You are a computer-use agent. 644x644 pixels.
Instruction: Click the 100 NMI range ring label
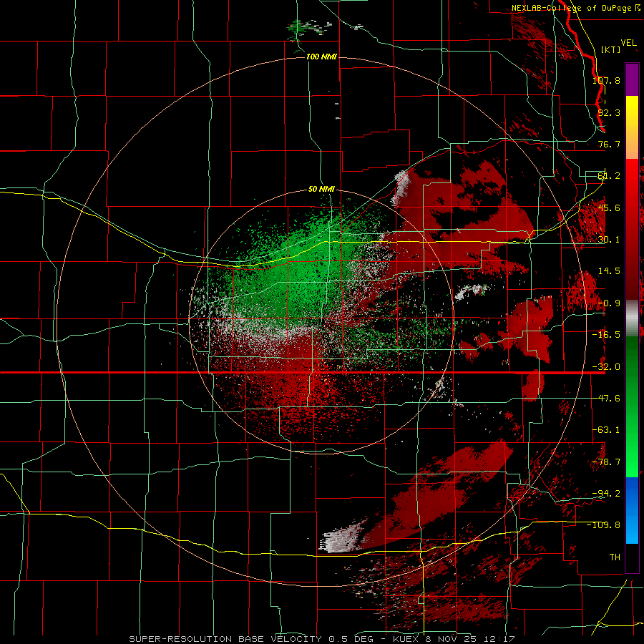click(321, 57)
